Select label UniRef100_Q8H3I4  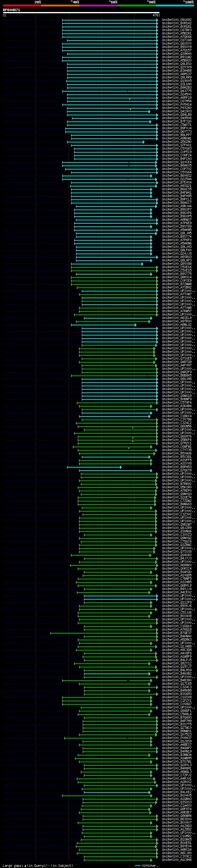[177, 277]
